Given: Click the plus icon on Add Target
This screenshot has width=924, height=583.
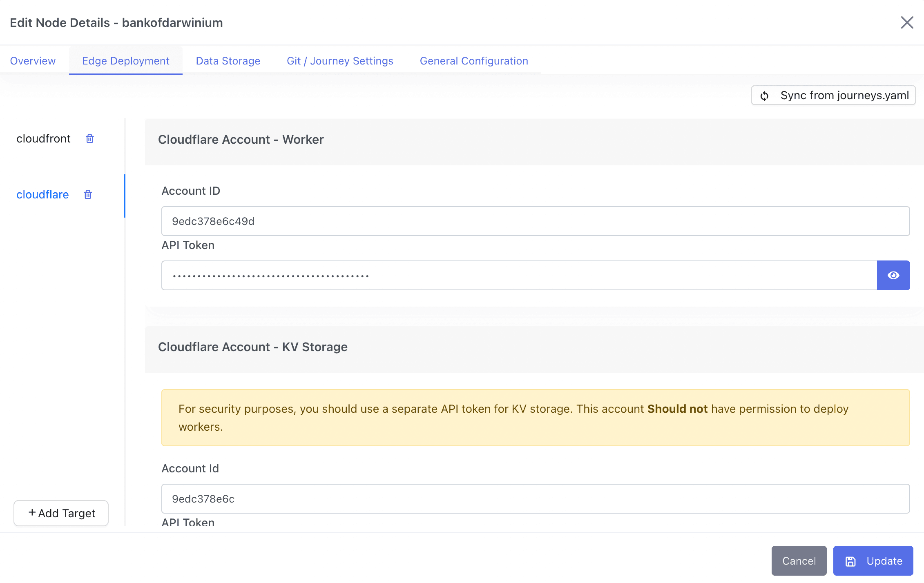Looking at the screenshot, I should pyautogui.click(x=32, y=512).
